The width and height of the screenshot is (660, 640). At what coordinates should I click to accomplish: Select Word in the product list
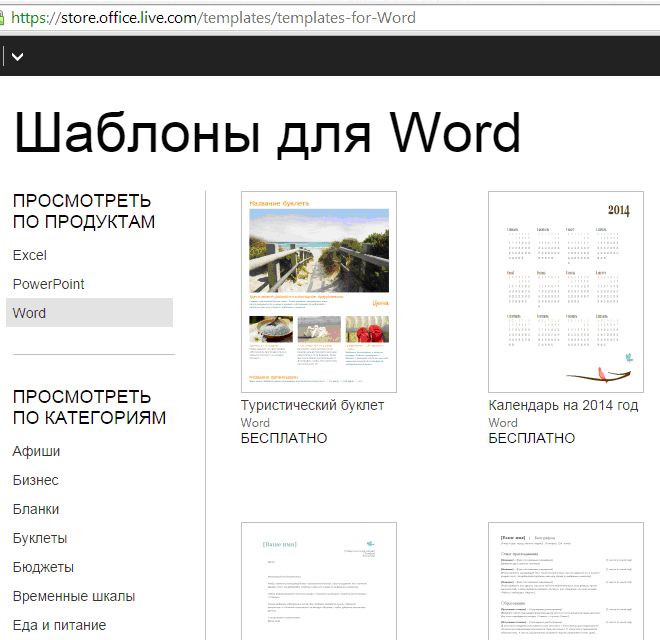89,313
